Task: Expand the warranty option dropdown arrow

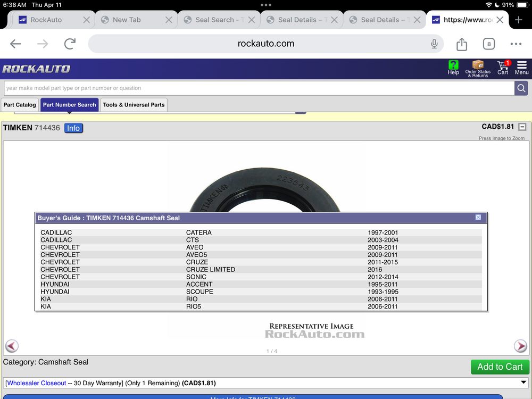Action: (x=524, y=383)
